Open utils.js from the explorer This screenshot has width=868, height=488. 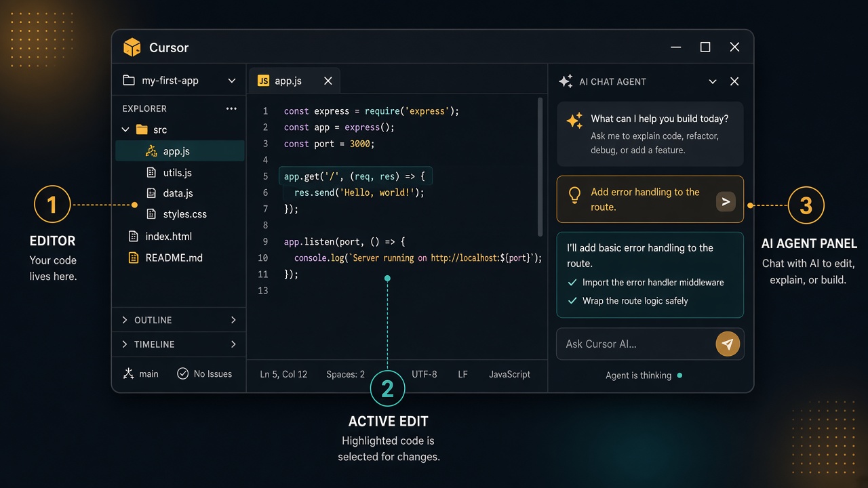pos(178,173)
